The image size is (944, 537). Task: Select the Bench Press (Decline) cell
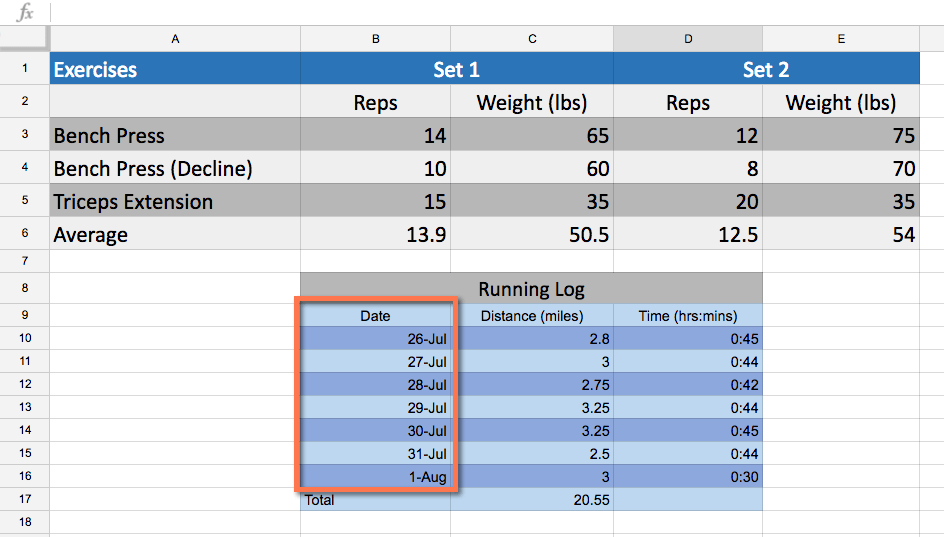(175, 169)
